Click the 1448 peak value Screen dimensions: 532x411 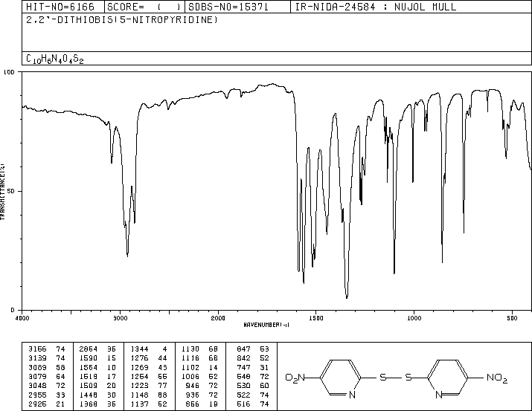89,395
